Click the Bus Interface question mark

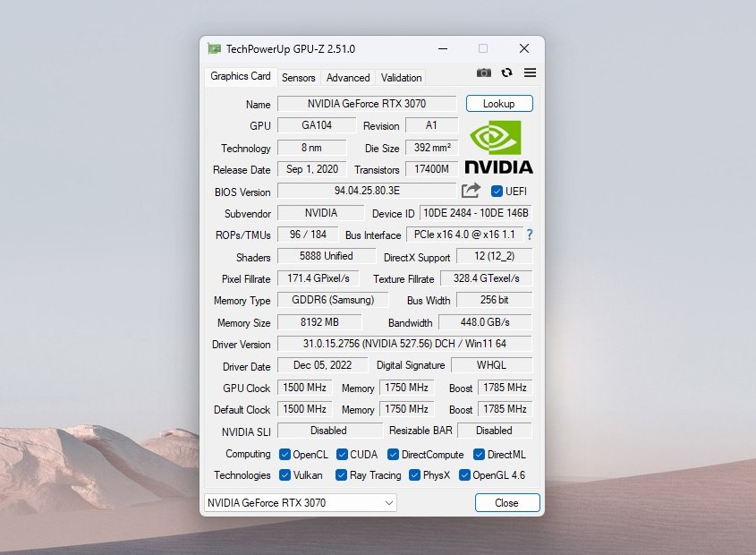point(530,235)
